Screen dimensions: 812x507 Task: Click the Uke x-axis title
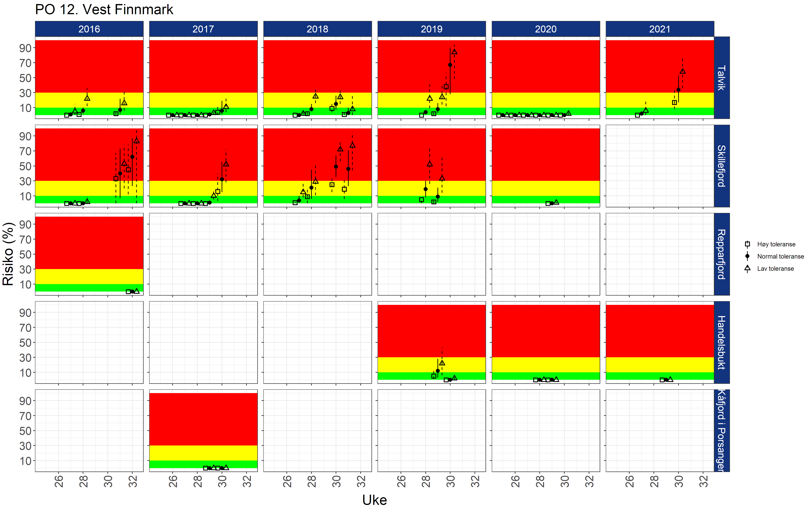(375, 500)
